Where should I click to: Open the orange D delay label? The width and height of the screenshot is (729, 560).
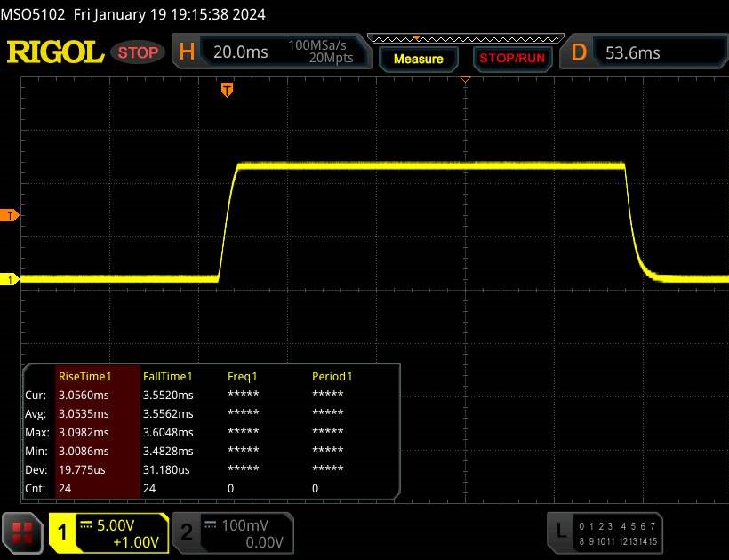tap(579, 52)
